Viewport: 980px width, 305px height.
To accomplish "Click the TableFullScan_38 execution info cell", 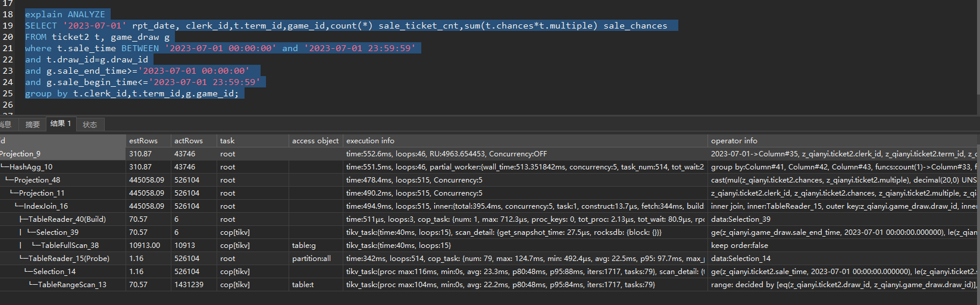I will point(525,246).
